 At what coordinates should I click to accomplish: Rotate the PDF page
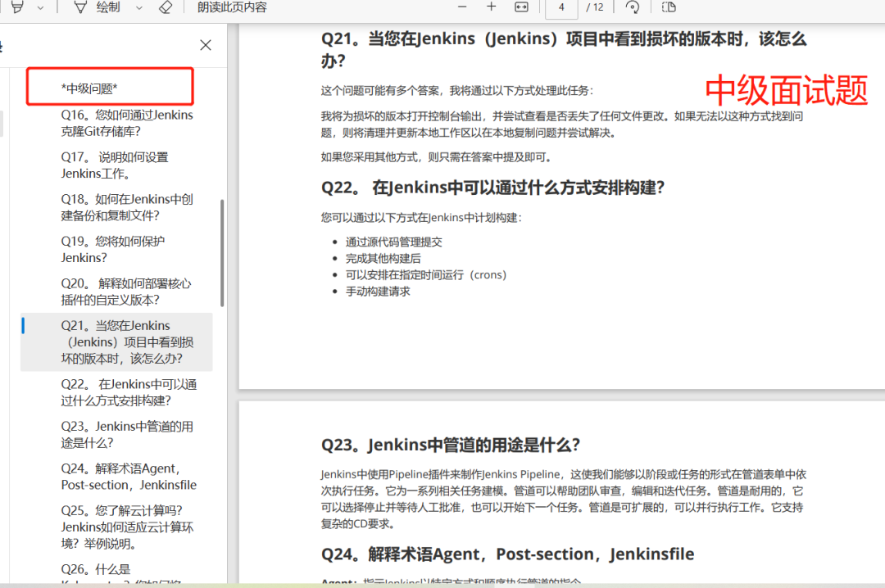coord(632,7)
